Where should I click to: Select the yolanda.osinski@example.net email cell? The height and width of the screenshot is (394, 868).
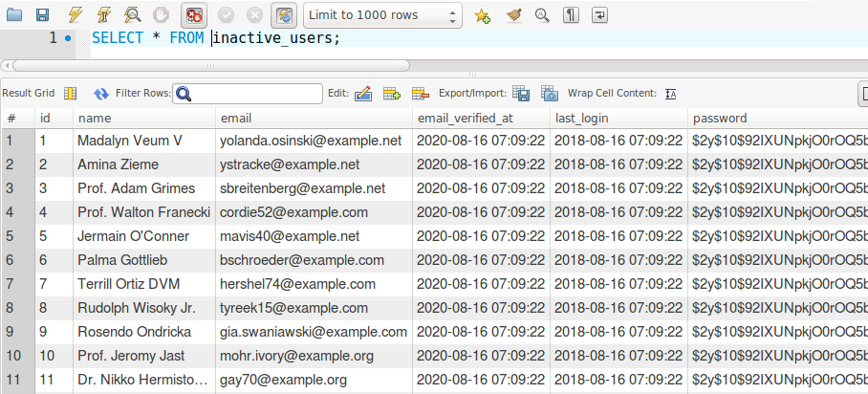(x=314, y=141)
